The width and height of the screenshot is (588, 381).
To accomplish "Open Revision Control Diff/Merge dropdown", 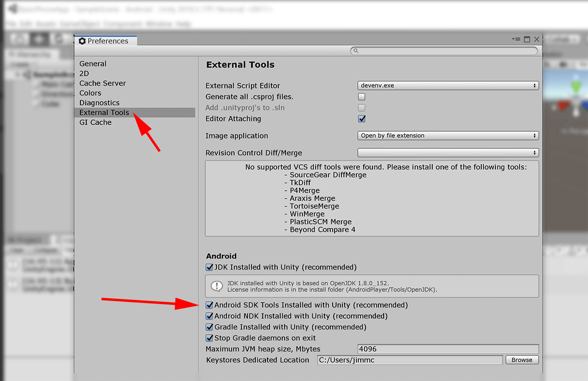I will (x=448, y=153).
